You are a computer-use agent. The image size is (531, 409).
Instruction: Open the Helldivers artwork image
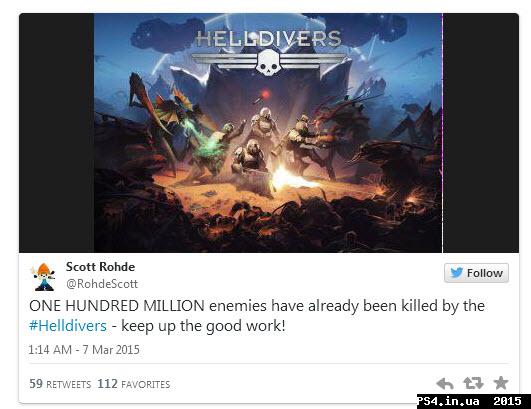point(268,133)
